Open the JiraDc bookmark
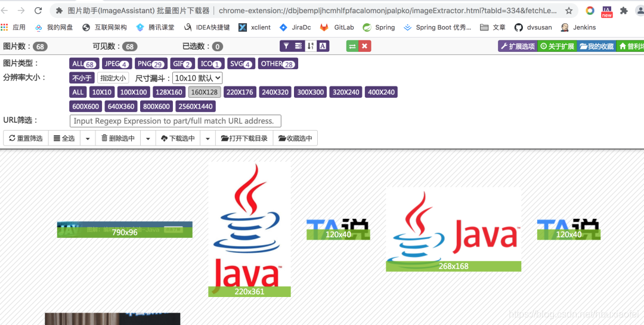The width and height of the screenshot is (644, 325). click(295, 27)
